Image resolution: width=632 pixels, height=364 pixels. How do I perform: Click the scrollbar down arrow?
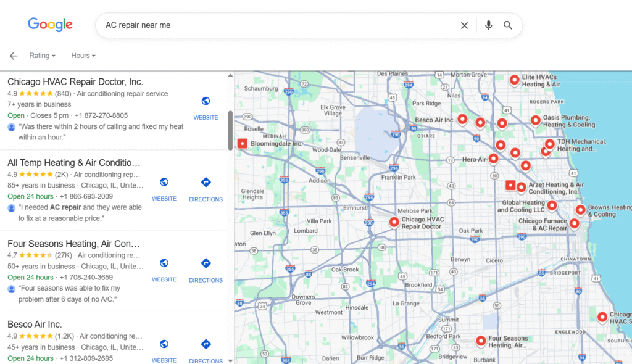(230, 360)
